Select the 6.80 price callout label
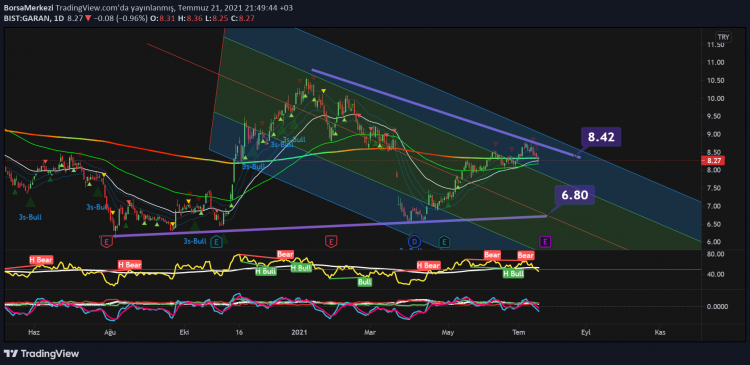Viewport: 750px width, 365px height. click(x=575, y=195)
